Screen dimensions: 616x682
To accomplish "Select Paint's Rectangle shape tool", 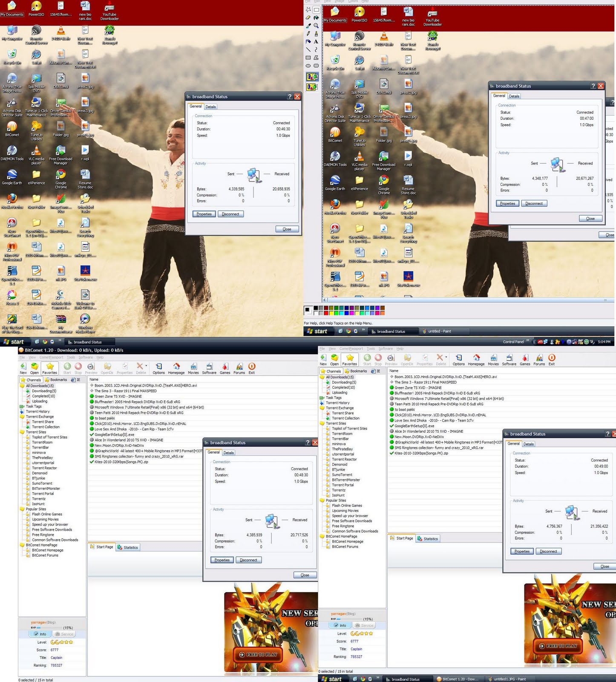I will click(x=308, y=58).
